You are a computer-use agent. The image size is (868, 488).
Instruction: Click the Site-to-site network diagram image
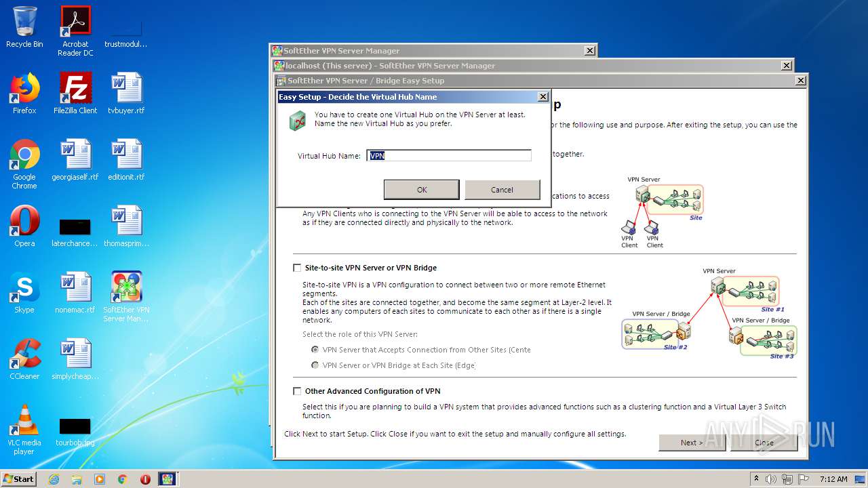[x=709, y=313]
